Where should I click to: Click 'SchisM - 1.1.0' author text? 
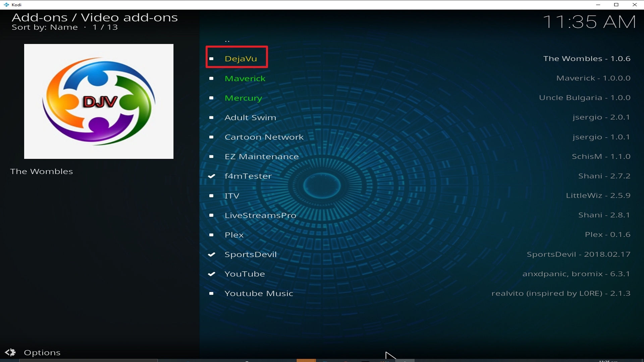coord(601,157)
